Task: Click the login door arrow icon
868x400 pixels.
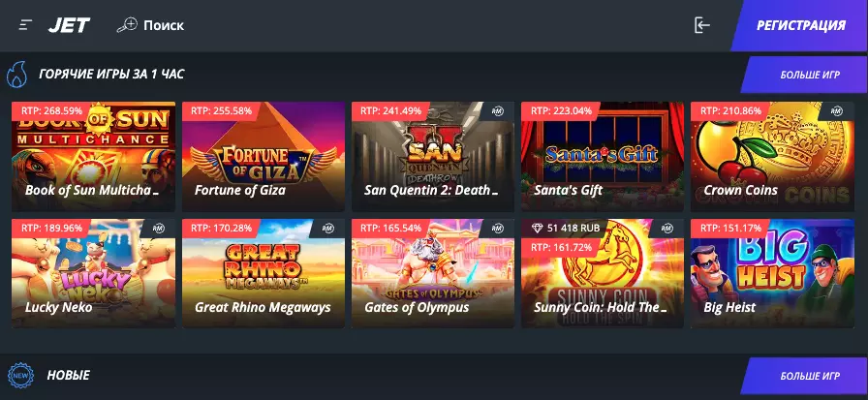Action: pyautogui.click(x=702, y=25)
